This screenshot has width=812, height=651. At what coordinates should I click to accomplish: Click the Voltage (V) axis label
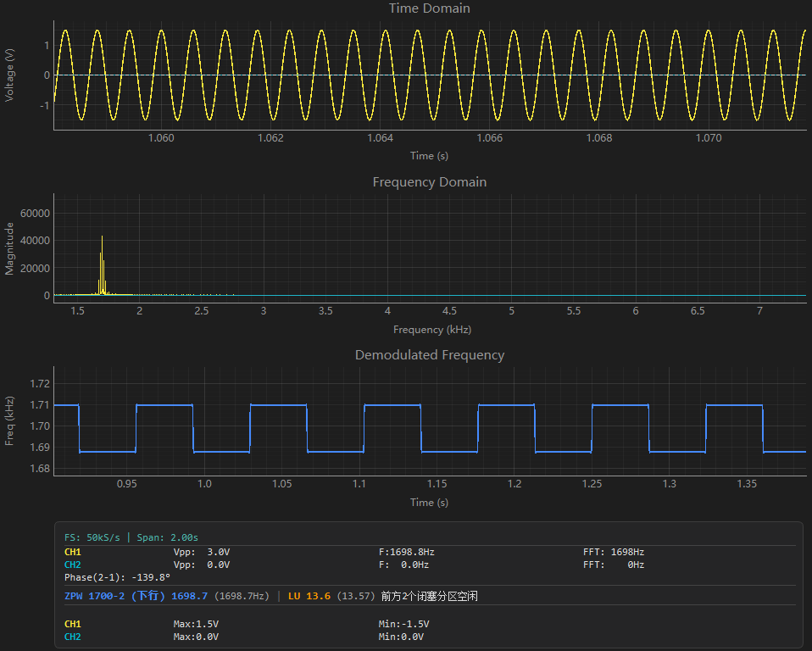(x=9, y=75)
